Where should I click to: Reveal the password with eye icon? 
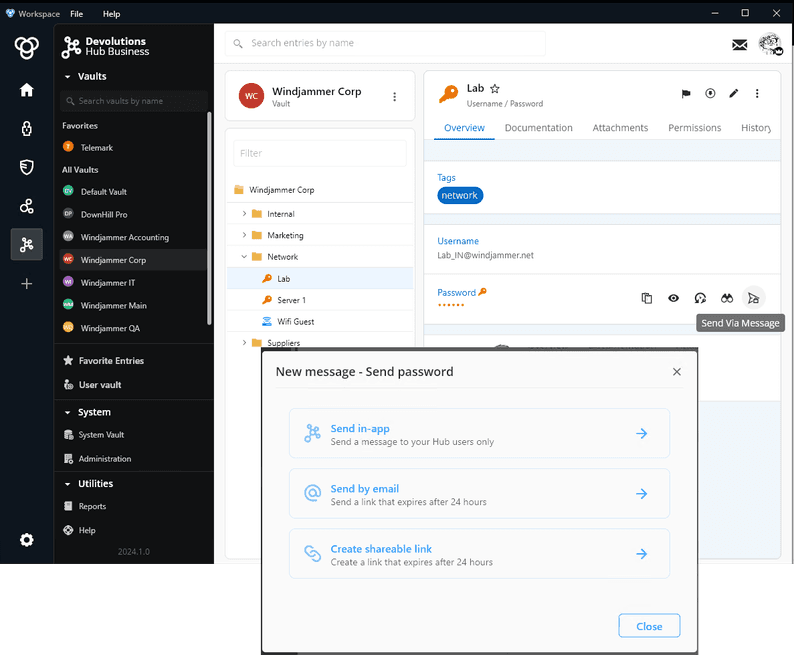pos(674,298)
